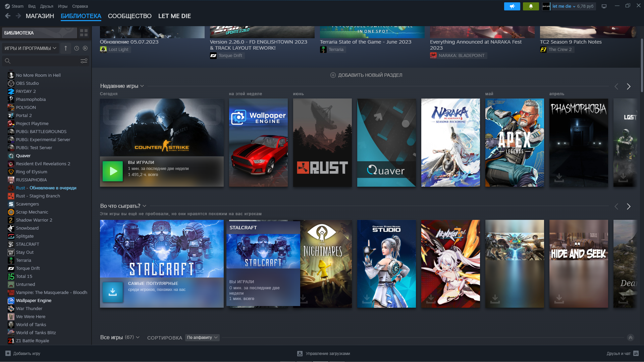Viewport: 644px width, 362px height.
Task: Expand the Во что сыграть? shelf dropdown
Action: click(x=145, y=206)
